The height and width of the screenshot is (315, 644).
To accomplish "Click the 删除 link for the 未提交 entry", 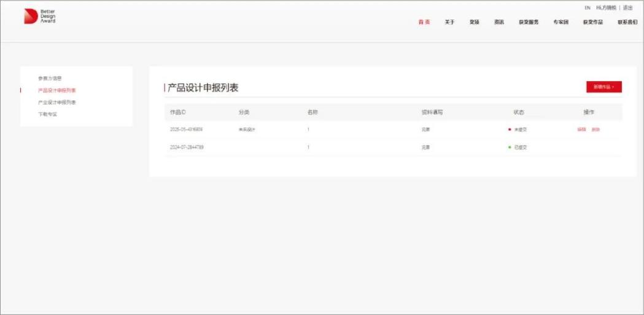I will [596, 130].
